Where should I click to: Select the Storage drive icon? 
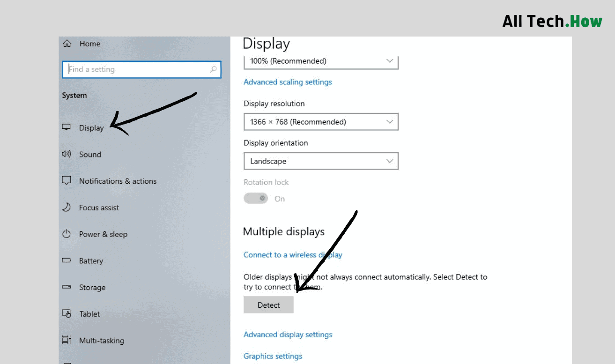66,287
